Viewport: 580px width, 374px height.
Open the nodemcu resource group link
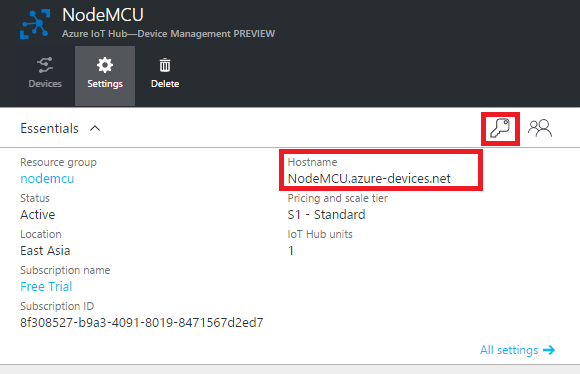click(47, 179)
